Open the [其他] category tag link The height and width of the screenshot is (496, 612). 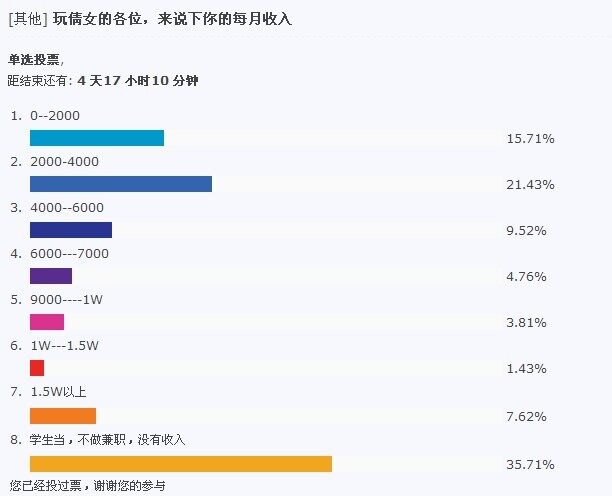click(28, 19)
